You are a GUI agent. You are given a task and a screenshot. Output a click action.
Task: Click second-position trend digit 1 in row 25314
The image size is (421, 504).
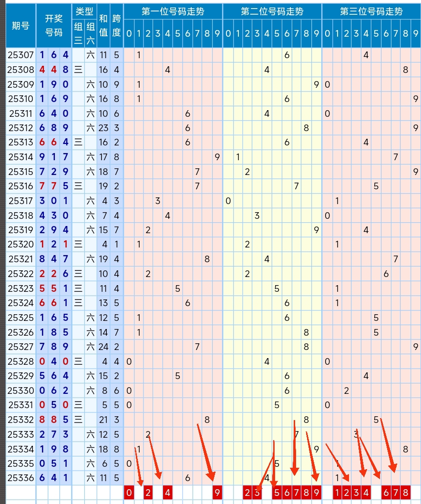click(x=237, y=157)
